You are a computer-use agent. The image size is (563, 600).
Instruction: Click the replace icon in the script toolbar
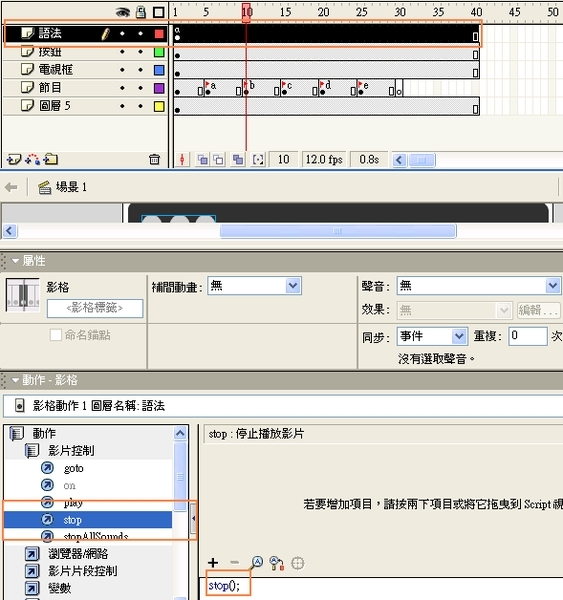[x=276, y=563]
